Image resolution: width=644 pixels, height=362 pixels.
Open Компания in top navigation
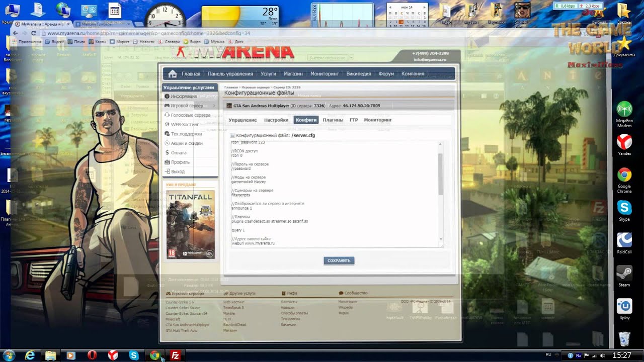click(413, 74)
